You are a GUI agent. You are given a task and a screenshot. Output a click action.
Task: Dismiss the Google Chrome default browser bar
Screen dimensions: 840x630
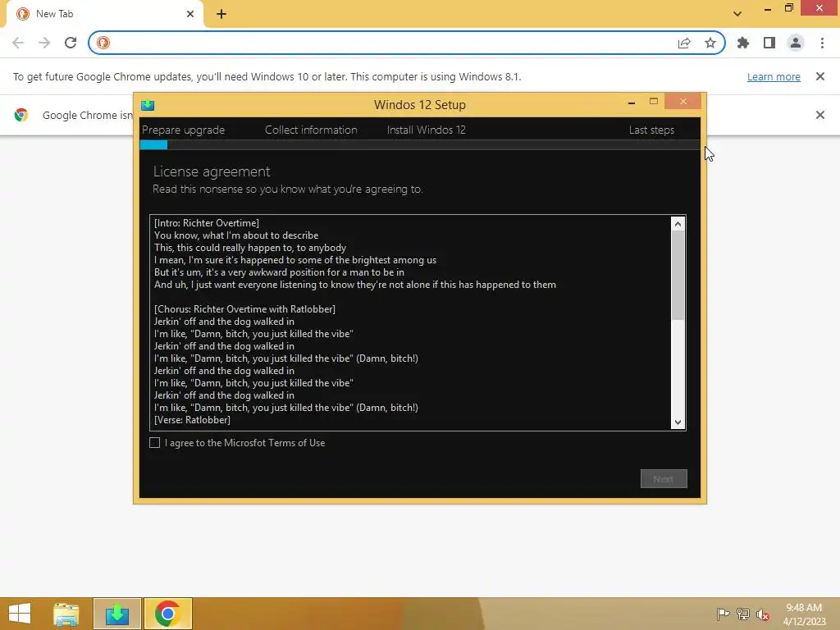pos(820,115)
